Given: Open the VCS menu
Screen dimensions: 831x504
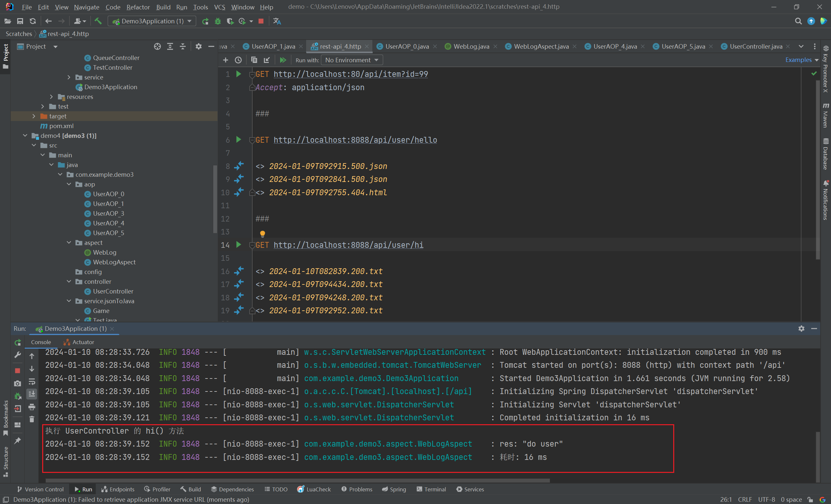Looking at the screenshot, I should pyautogui.click(x=219, y=7).
